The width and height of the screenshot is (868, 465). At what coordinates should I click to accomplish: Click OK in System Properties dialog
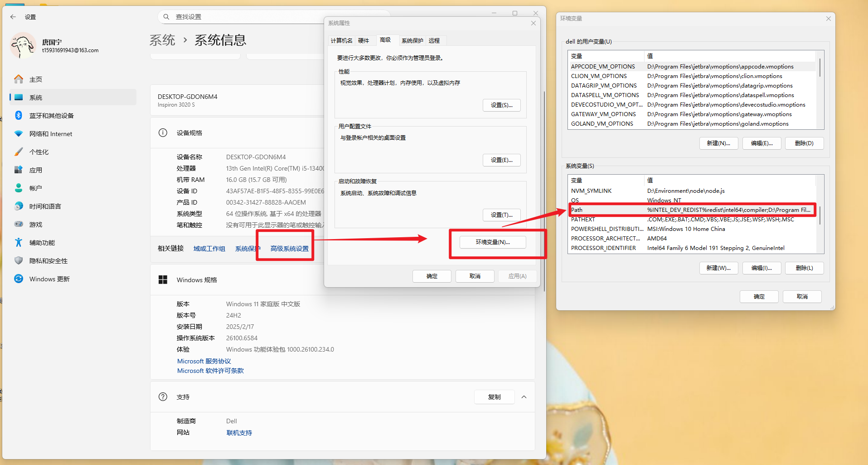tap(432, 276)
